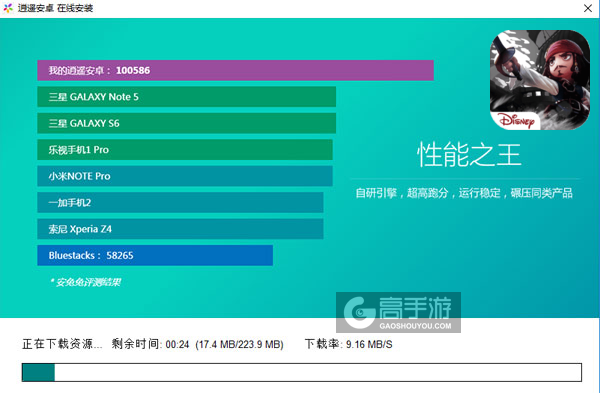
Task: Close the installer window
Action: [x=588, y=8]
